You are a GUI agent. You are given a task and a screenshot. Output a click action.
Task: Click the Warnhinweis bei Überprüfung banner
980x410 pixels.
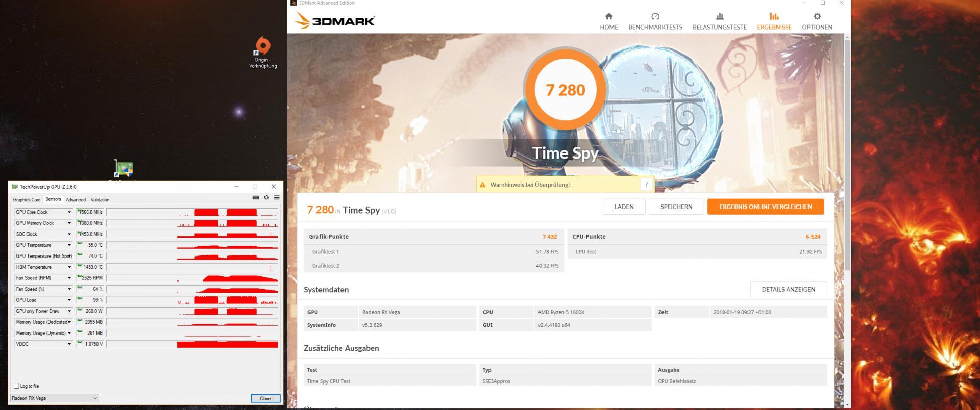coord(565,185)
